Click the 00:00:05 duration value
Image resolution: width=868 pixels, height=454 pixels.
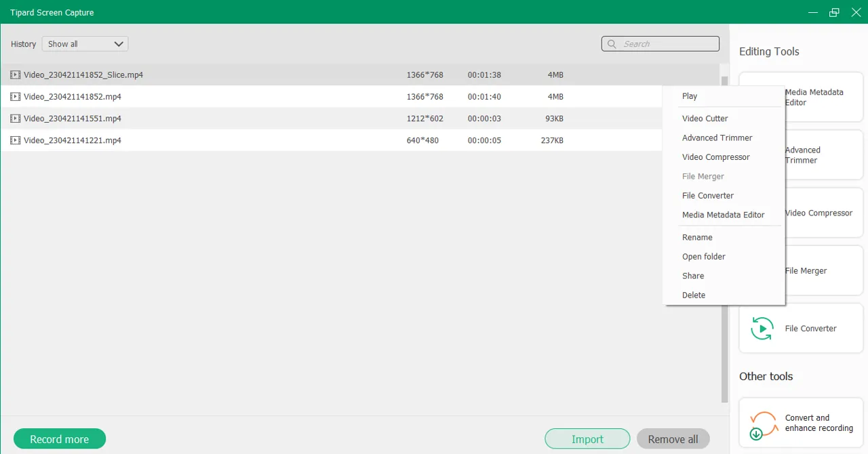(x=484, y=140)
